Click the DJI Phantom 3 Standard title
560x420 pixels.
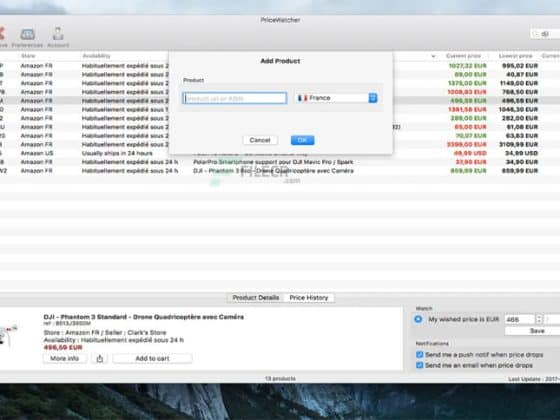pos(144,317)
